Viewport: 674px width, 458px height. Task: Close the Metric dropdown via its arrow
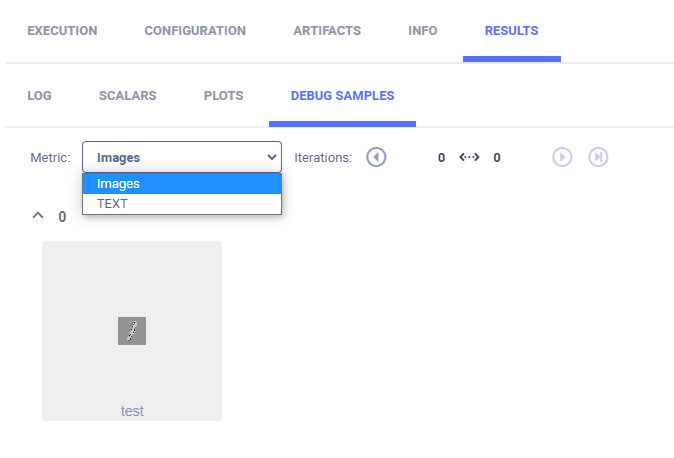(271, 157)
